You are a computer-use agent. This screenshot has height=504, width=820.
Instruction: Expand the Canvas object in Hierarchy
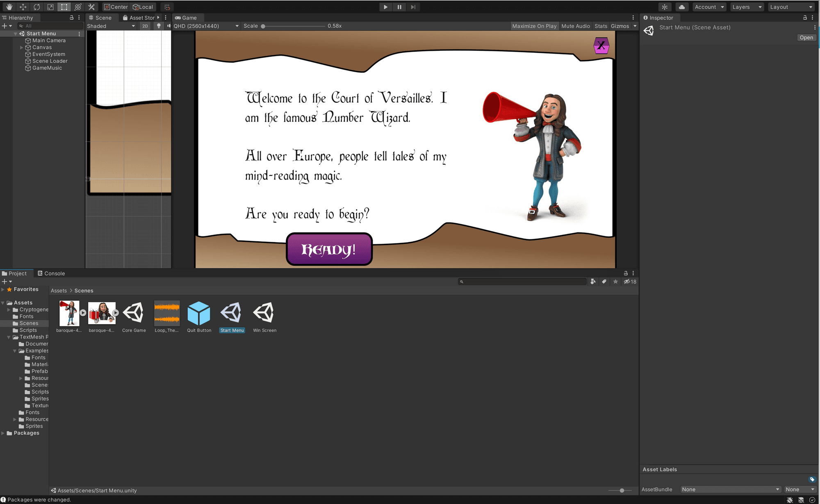click(x=21, y=48)
